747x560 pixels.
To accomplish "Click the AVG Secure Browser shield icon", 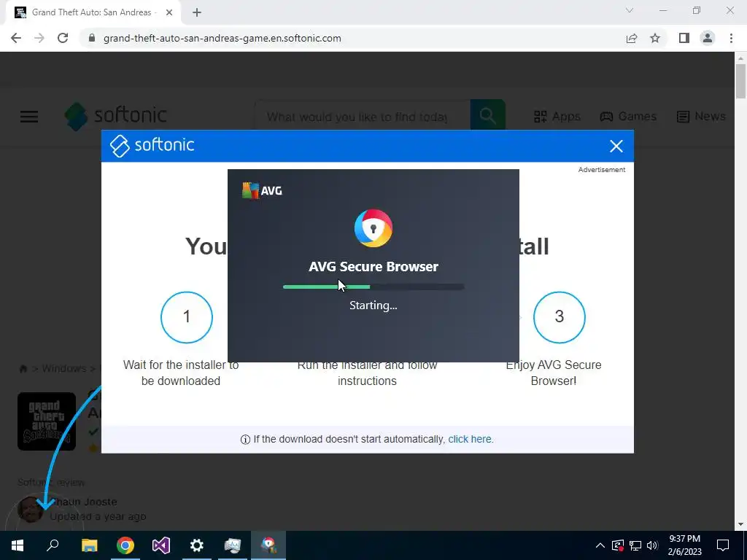I will click(373, 228).
